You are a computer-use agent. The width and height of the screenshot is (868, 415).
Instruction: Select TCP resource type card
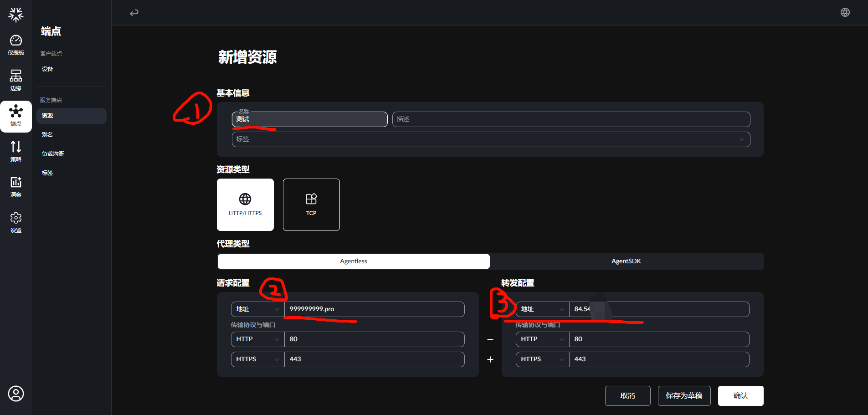pyautogui.click(x=311, y=205)
